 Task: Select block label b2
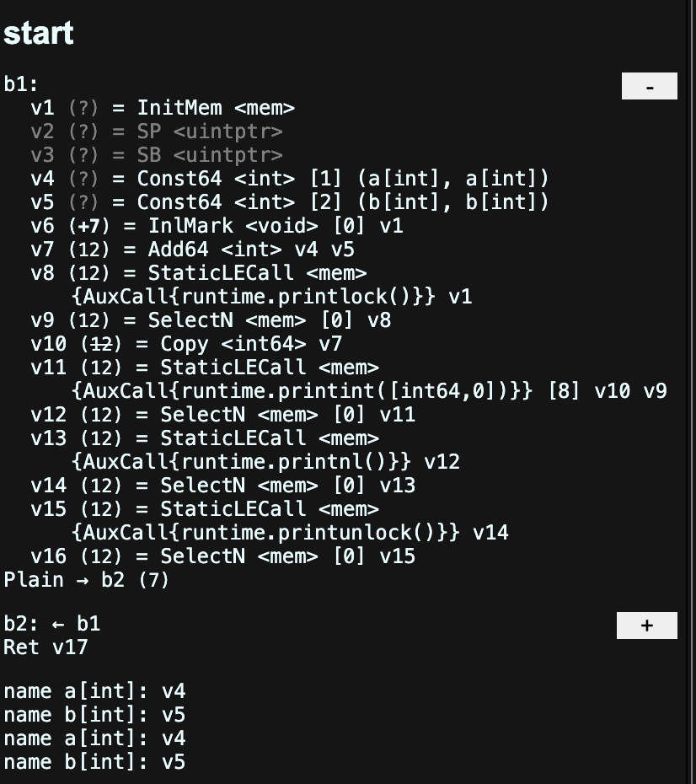pos(14,624)
